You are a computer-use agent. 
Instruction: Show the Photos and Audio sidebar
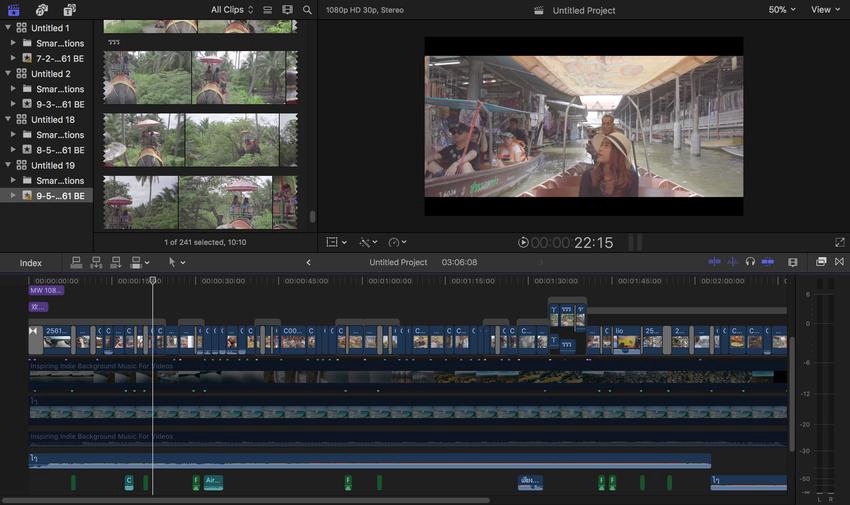coord(42,9)
